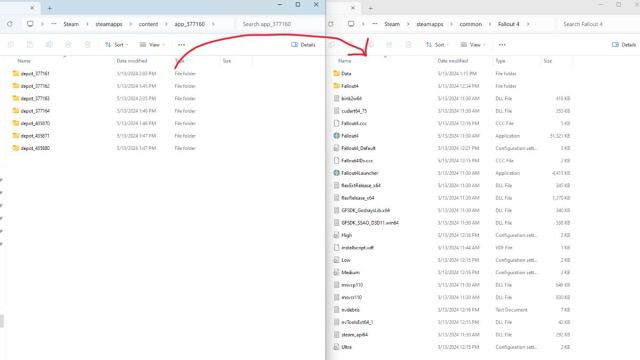Click the Data folder icon
The image size is (640, 360).
(x=336, y=73)
